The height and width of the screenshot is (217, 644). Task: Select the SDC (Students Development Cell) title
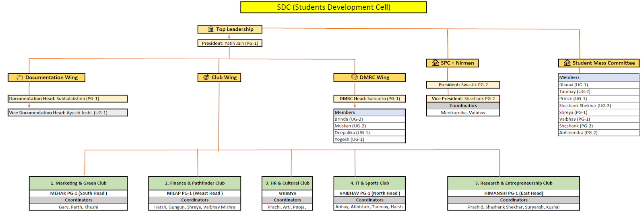tap(333, 7)
